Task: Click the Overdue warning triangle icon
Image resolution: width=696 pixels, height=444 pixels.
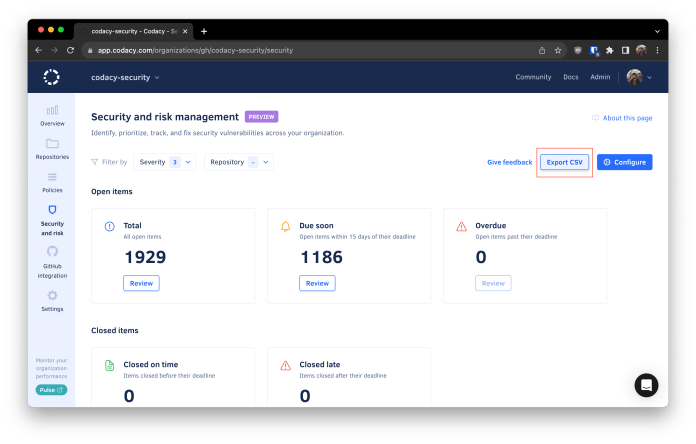Action: (462, 226)
